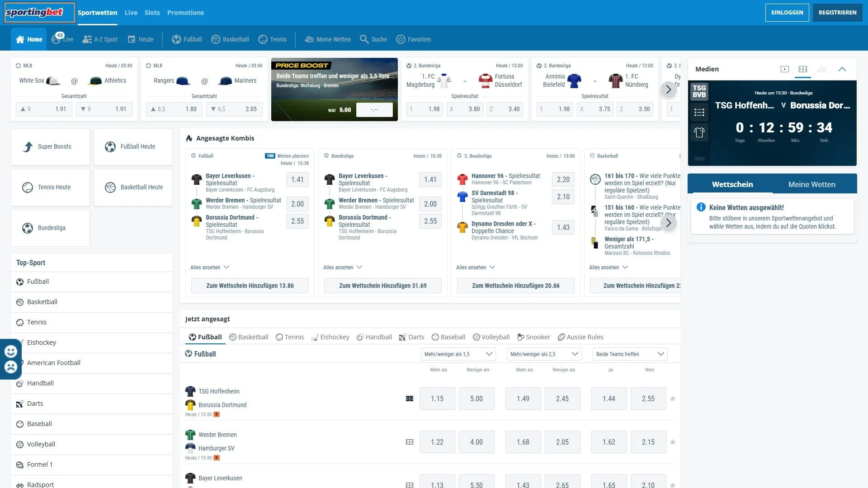Viewport: 868px width, 488px height.
Task: Open Formel 1 in Top-Sport list
Action: click(92, 465)
